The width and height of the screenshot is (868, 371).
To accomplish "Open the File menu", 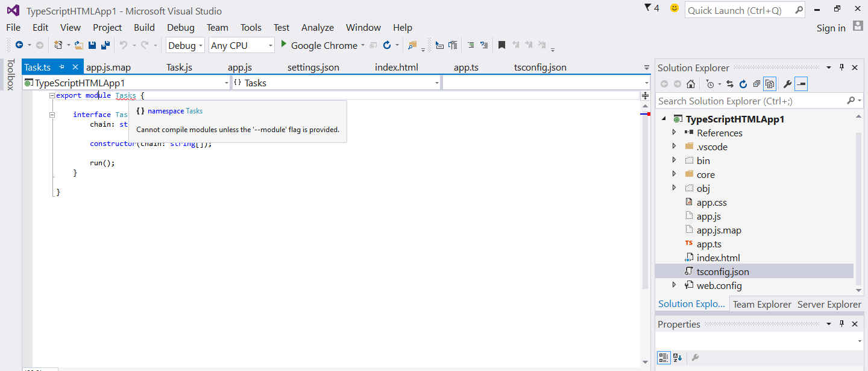I will point(13,27).
